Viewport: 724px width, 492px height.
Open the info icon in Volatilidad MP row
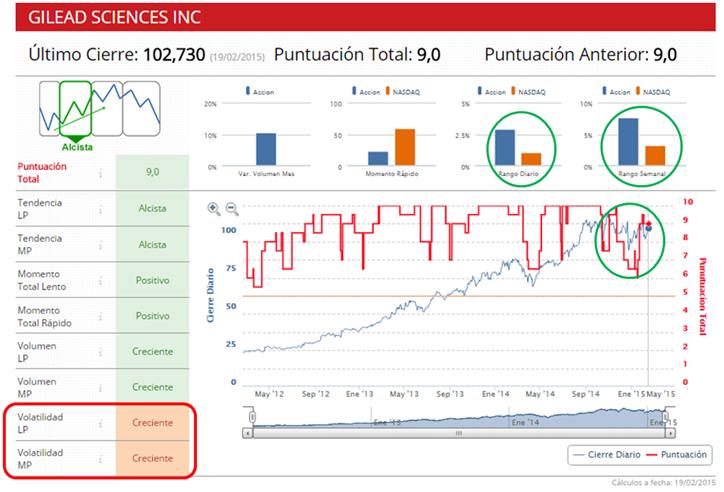coord(100,459)
